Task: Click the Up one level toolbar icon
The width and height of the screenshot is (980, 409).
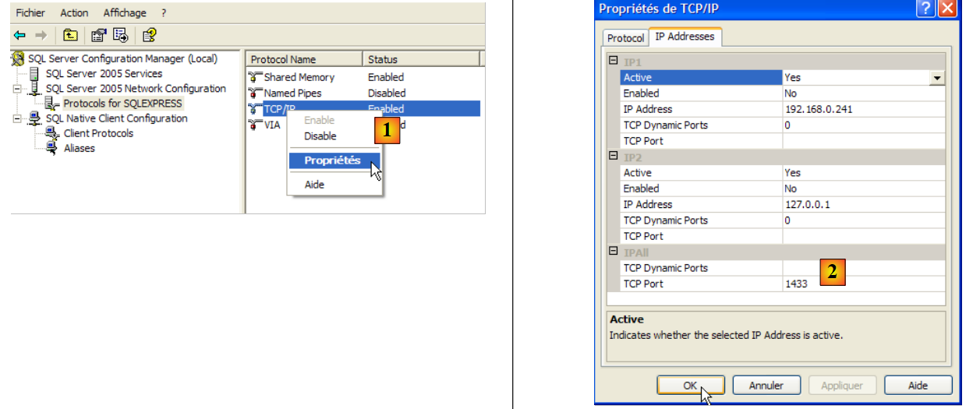Action: coord(70,35)
